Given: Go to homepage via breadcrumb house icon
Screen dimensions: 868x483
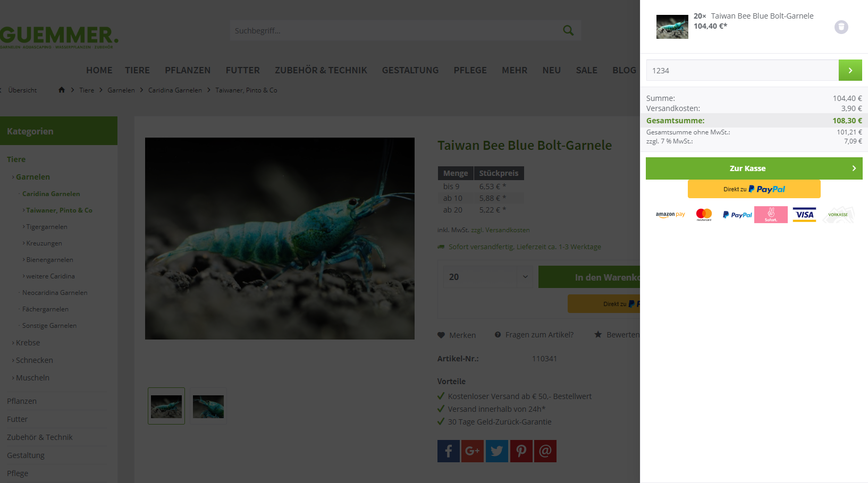Looking at the screenshot, I should [x=62, y=90].
